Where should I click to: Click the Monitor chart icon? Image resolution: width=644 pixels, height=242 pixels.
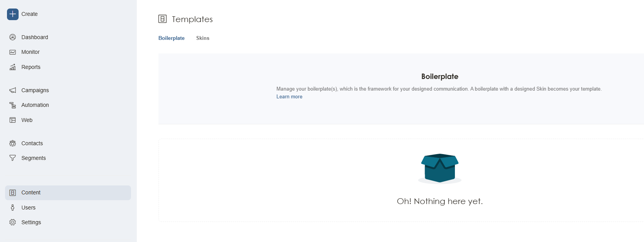click(13, 52)
